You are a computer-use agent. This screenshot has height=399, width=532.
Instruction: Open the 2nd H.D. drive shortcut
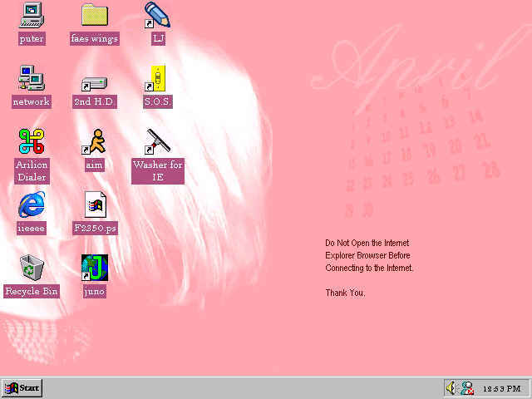click(94, 82)
